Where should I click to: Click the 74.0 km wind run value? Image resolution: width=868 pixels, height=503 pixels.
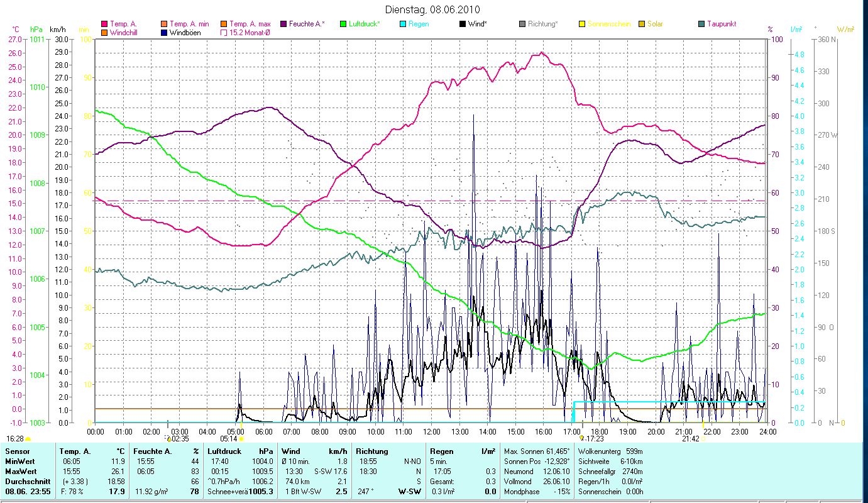[297, 482]
